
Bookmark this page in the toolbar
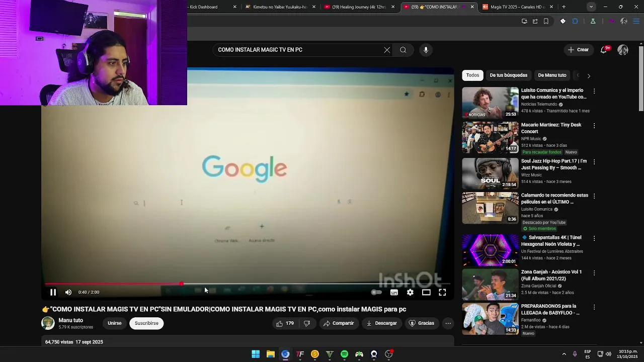click(x=546, y=21)
